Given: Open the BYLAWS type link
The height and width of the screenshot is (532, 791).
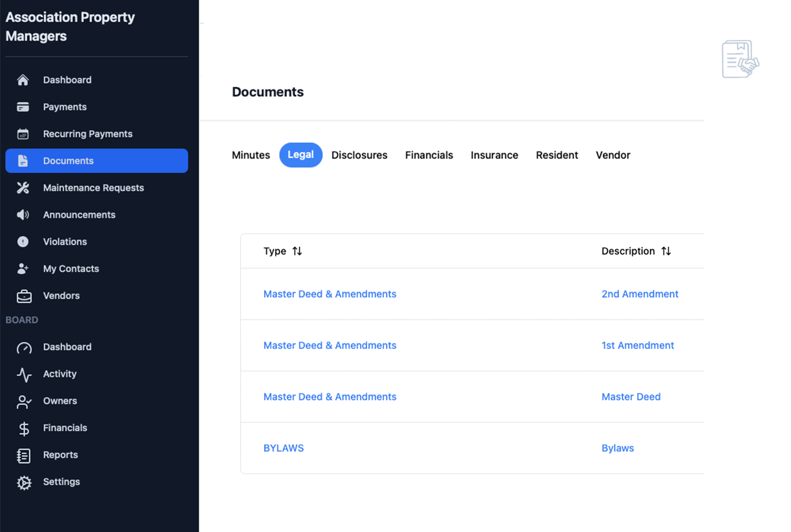Looking at the screenshot, I should [x=284, y=448].
